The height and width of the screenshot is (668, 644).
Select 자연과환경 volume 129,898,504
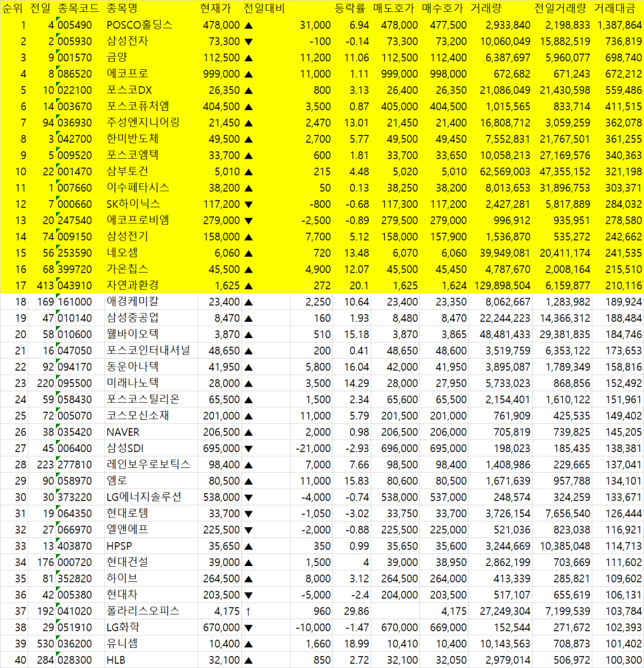(x=502, y=285)
